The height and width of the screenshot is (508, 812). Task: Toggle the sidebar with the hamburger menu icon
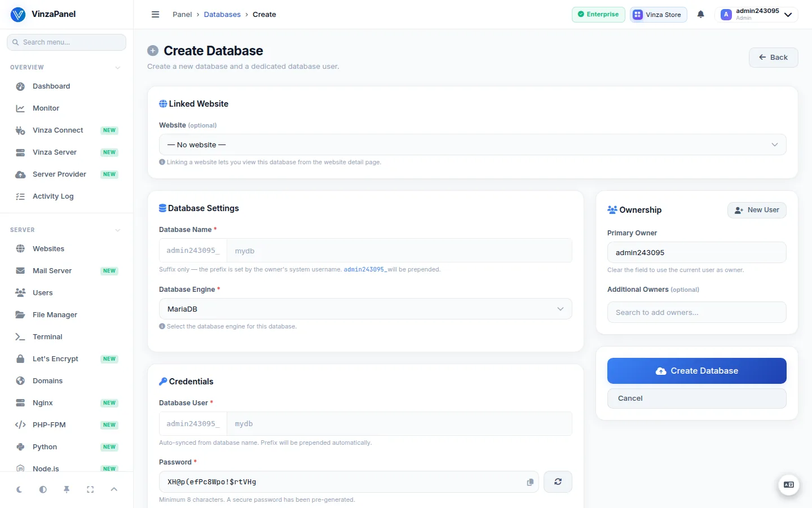point(156,15)
